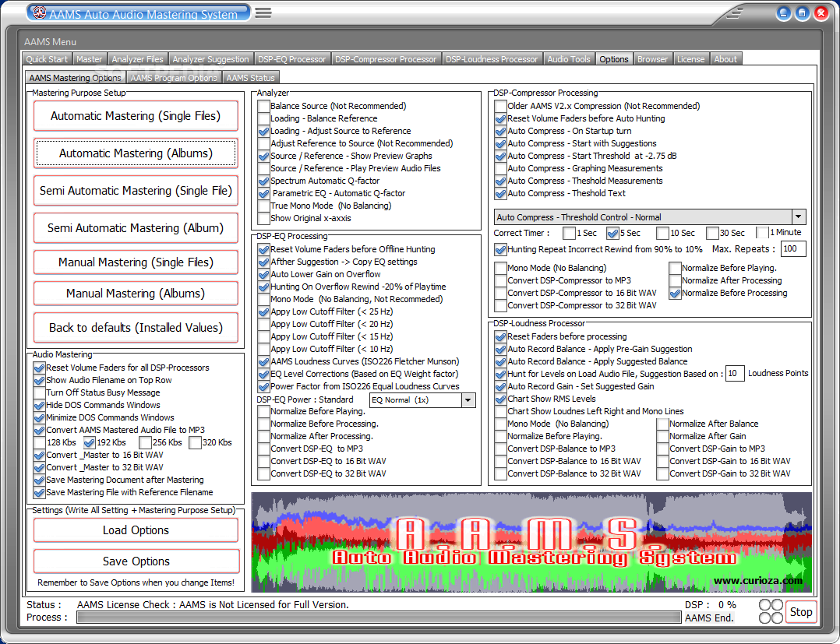Click the AAMS License Check status text
This screenshot has width=840, height=644.
[213, 605]
